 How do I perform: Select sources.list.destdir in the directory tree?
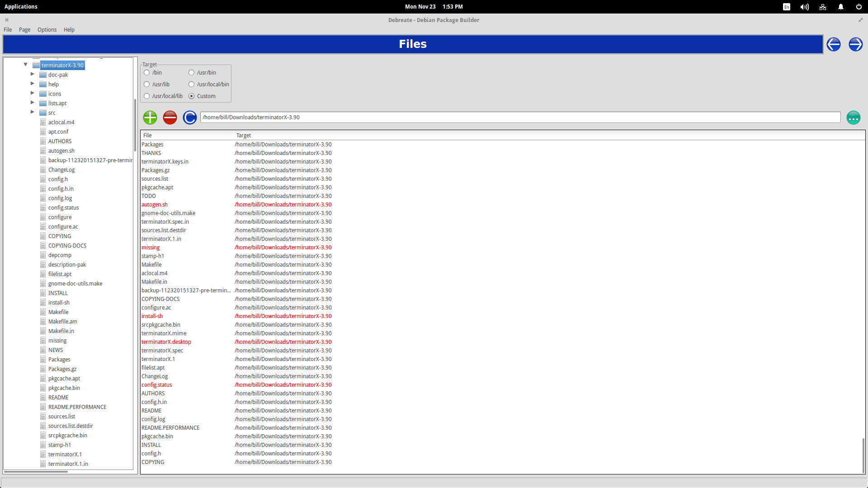71,426
